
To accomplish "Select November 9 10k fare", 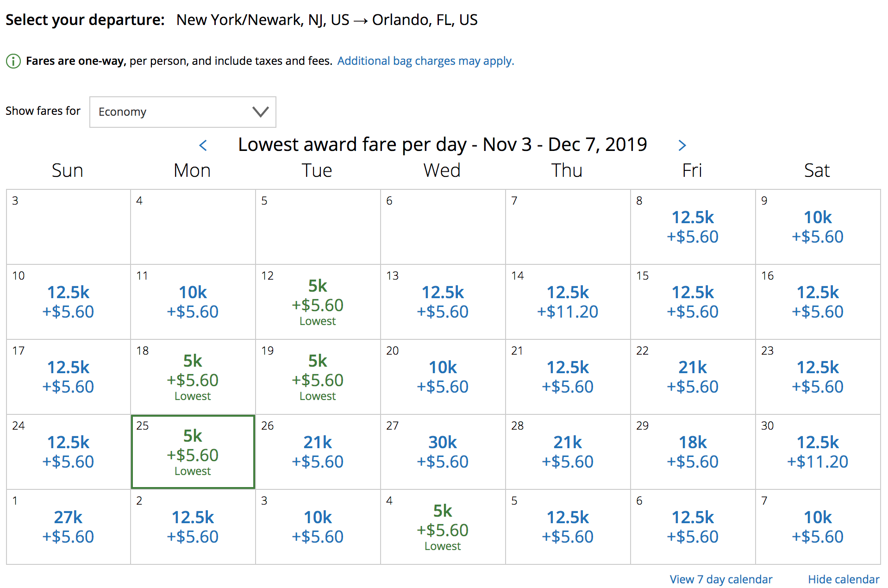I will pyautogui.click(x=818, y=227).
